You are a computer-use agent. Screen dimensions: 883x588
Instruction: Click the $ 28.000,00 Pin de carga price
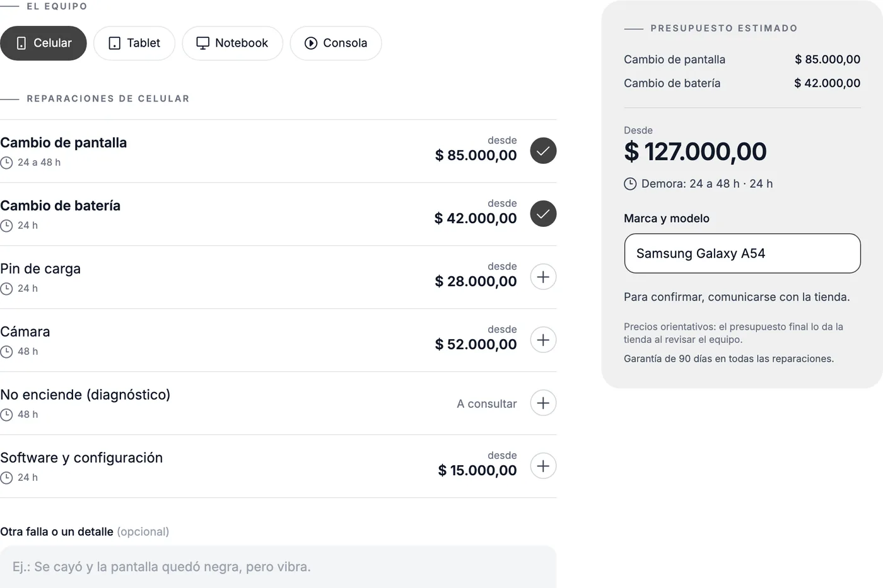pos(476,281)
